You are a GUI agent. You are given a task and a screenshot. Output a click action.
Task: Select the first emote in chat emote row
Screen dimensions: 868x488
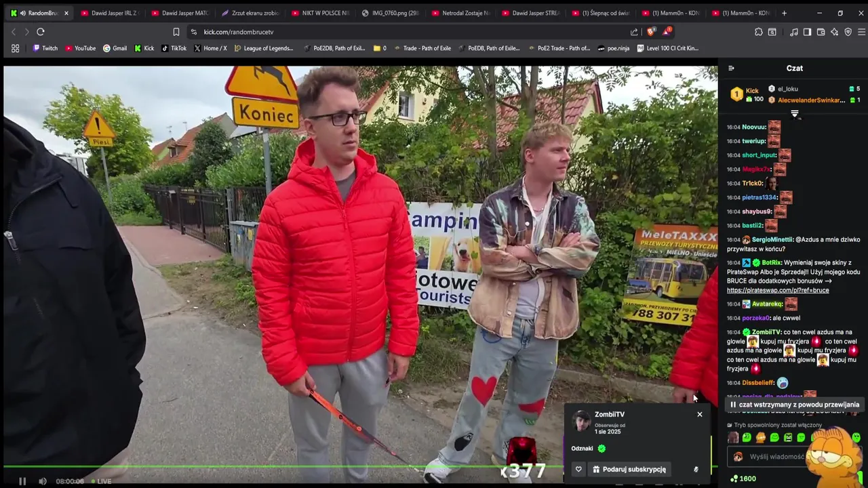[733, 438]
